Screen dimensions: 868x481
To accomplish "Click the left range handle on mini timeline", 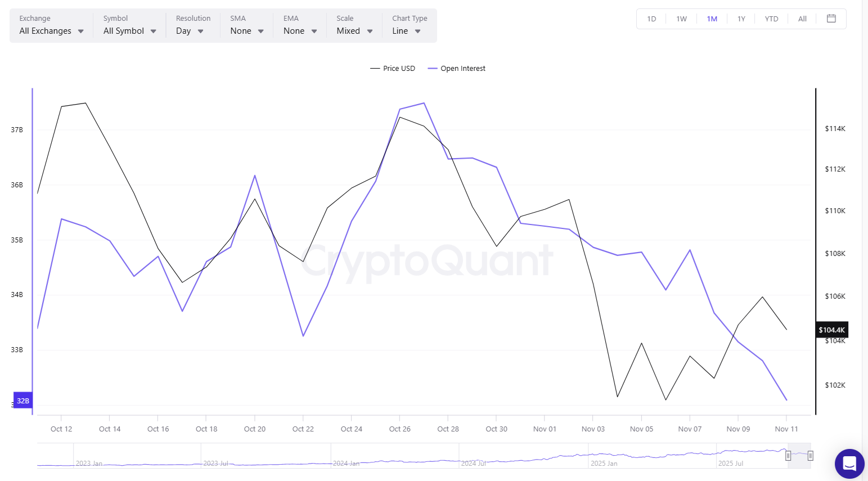I will [788, 456].
